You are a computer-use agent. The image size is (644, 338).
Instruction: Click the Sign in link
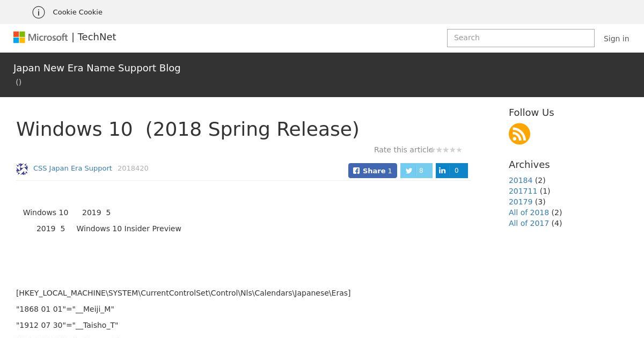point(616,39)
